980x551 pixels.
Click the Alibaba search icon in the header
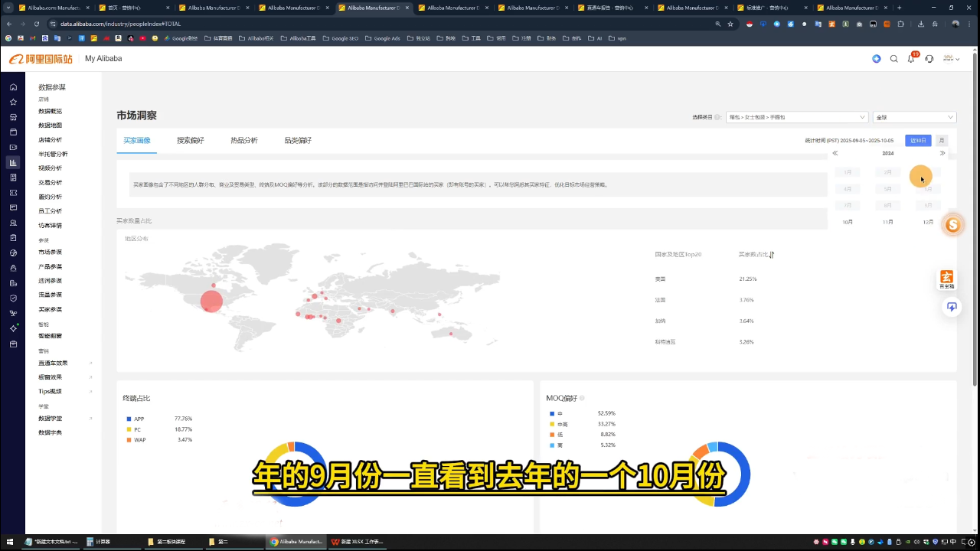point(893,58)
